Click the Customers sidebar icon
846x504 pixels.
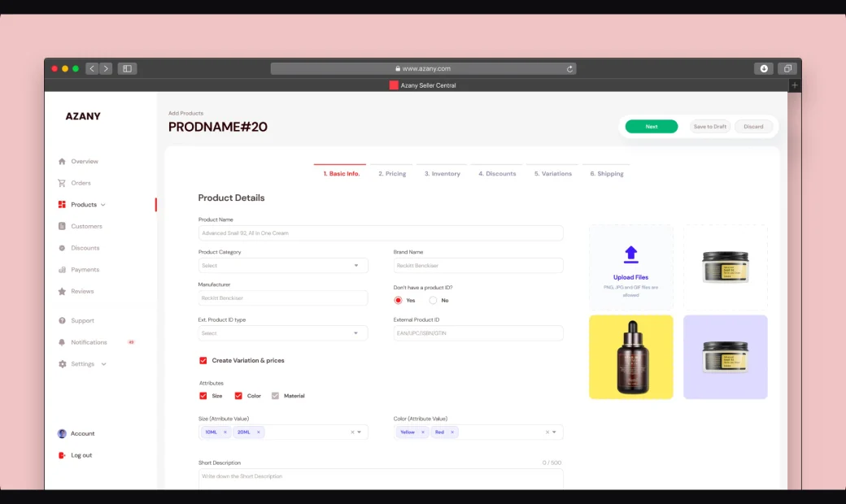point(62,226)
